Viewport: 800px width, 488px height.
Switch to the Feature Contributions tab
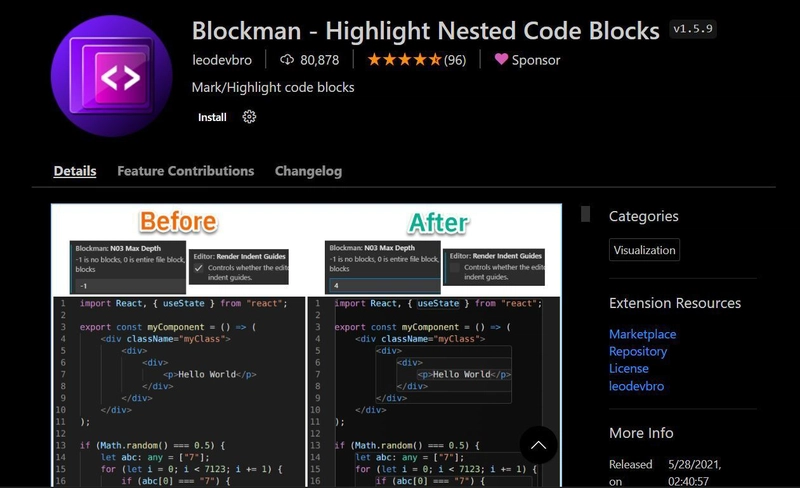(186, 171)
